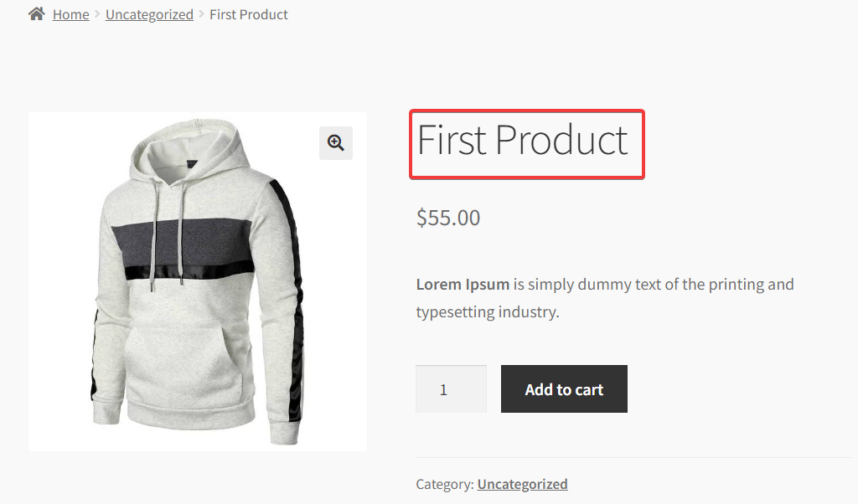Select the First Product breadcrumb label
This screenshot has height=504, width=858.
(x=248, y=14)
